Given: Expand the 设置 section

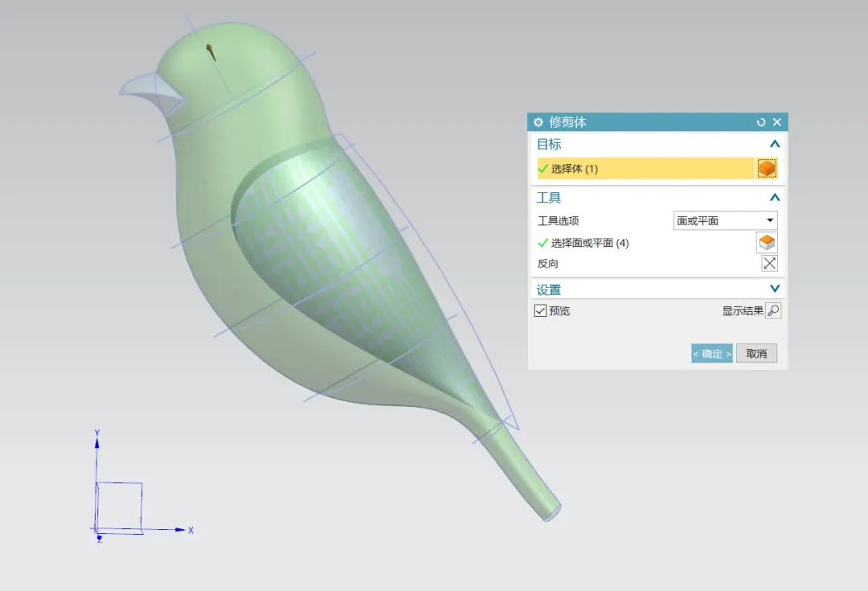Looking at the screenshot, I should pos(775,289).
